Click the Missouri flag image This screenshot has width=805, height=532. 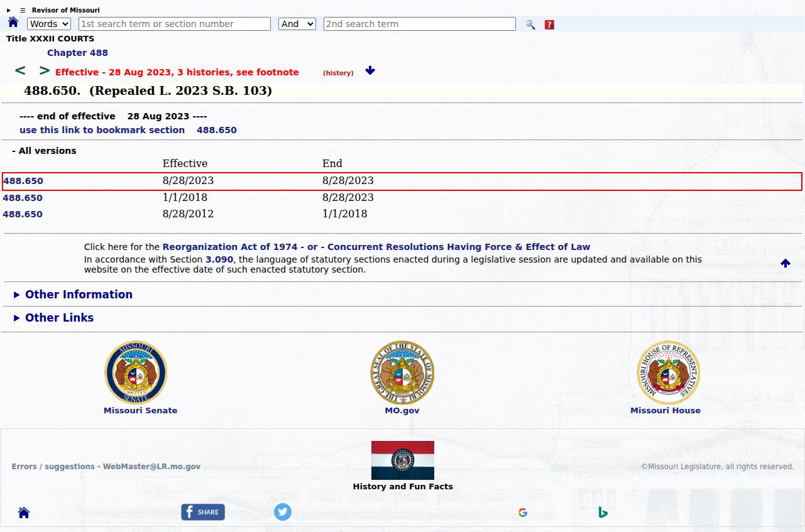point(403,460)
